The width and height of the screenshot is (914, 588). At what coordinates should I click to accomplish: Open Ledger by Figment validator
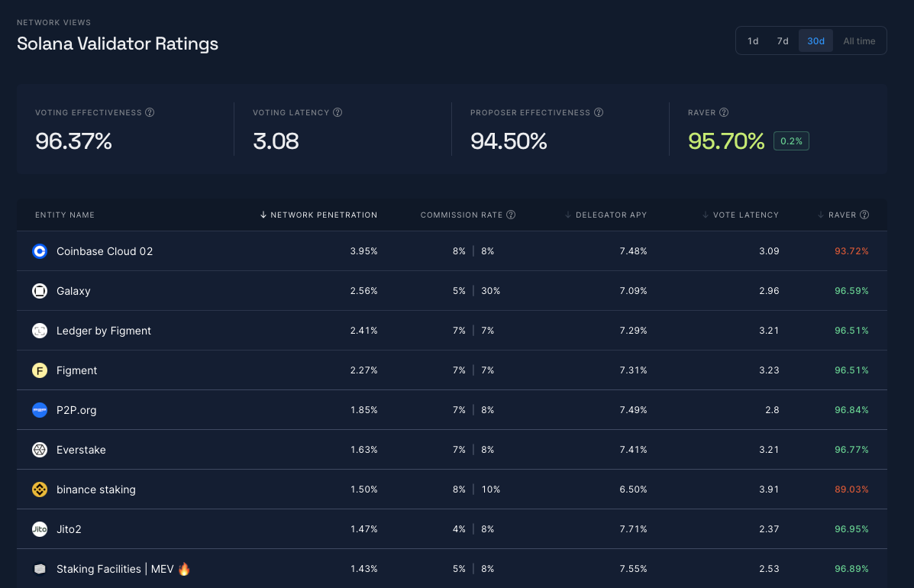104,331
